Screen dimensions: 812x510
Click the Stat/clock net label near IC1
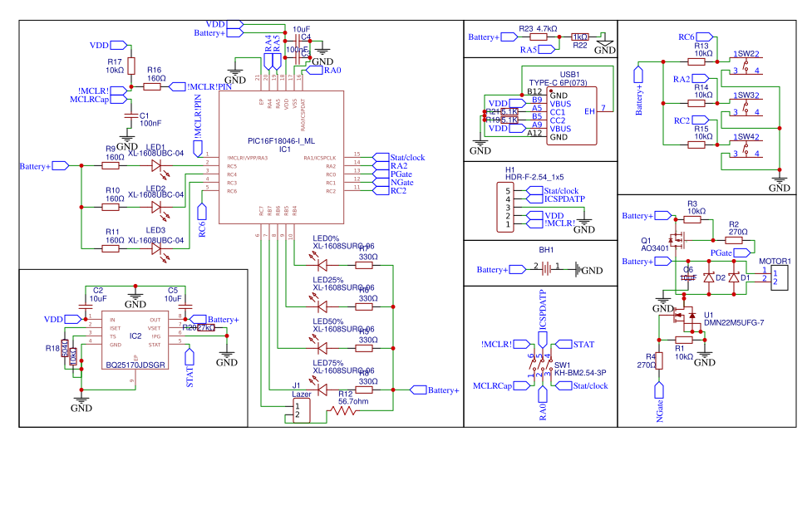(392, 156)
